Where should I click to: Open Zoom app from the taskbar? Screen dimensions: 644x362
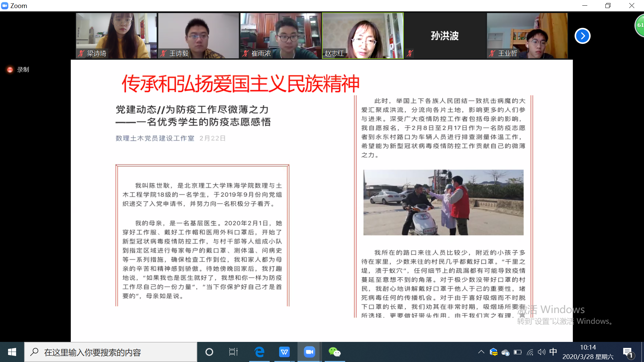(309, 352)
